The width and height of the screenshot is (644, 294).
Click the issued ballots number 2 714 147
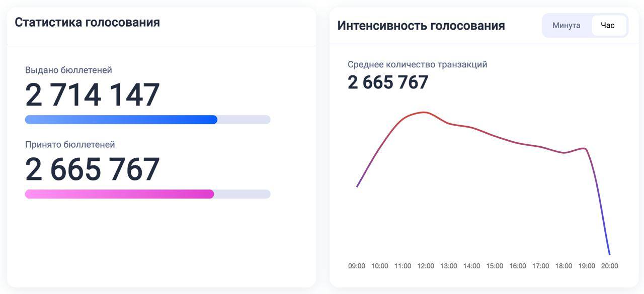pyautogui.click(x=93, y=95)
